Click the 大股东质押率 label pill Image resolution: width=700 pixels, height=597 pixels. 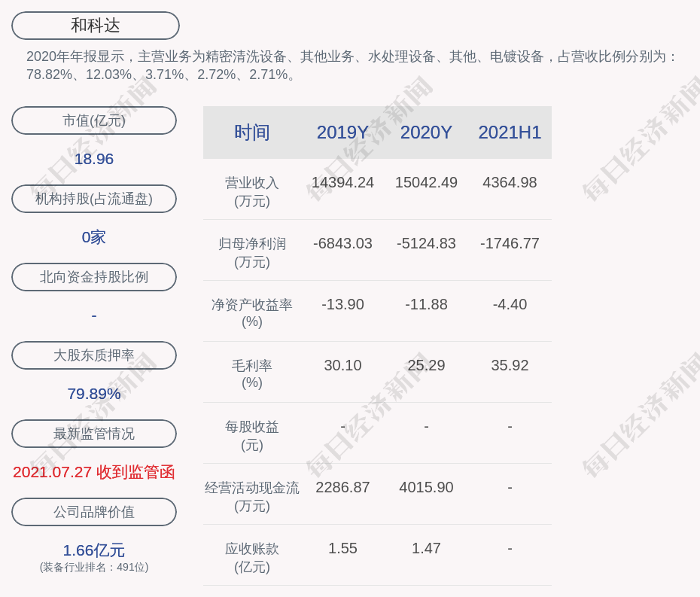pos(94,355)
